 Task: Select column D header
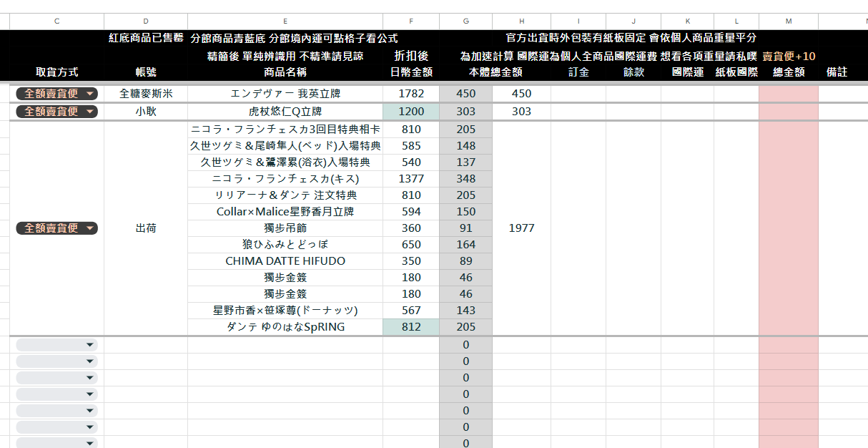tap(146, 21)
